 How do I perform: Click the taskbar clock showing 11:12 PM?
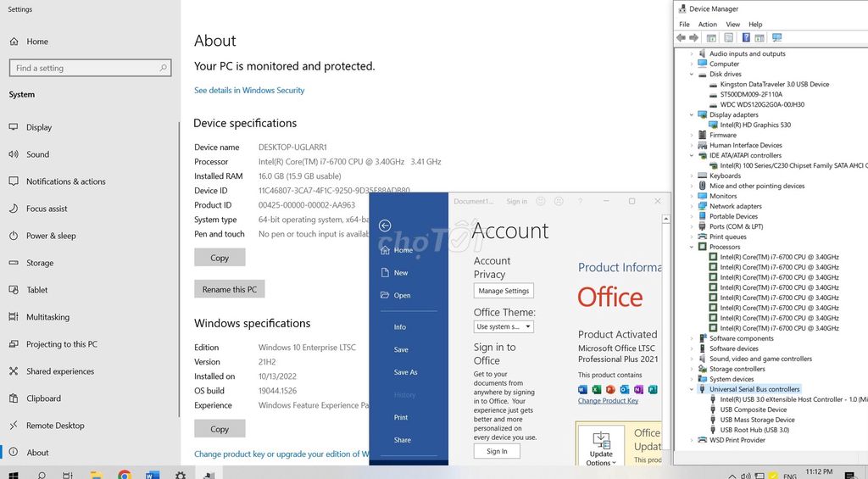(819, 472)
